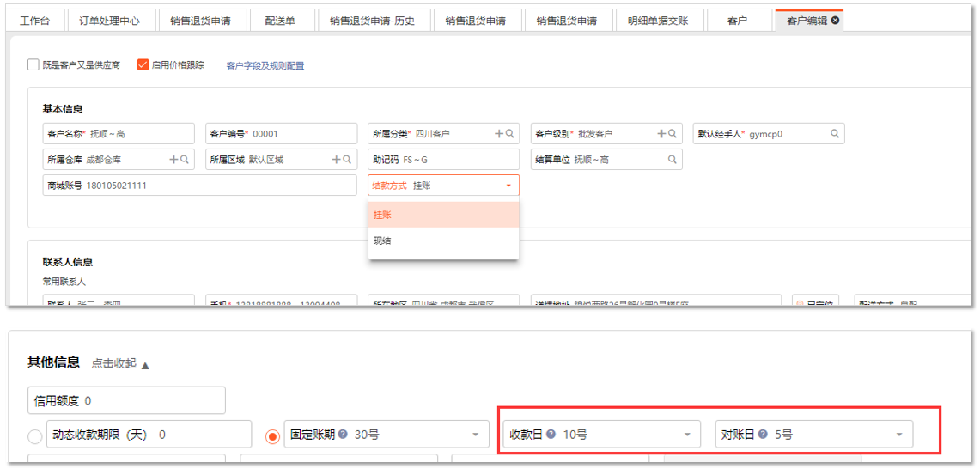980x469 pixels.
Task: Add new category via 所属分类 plus icon
Action: [x=499, y=134]
